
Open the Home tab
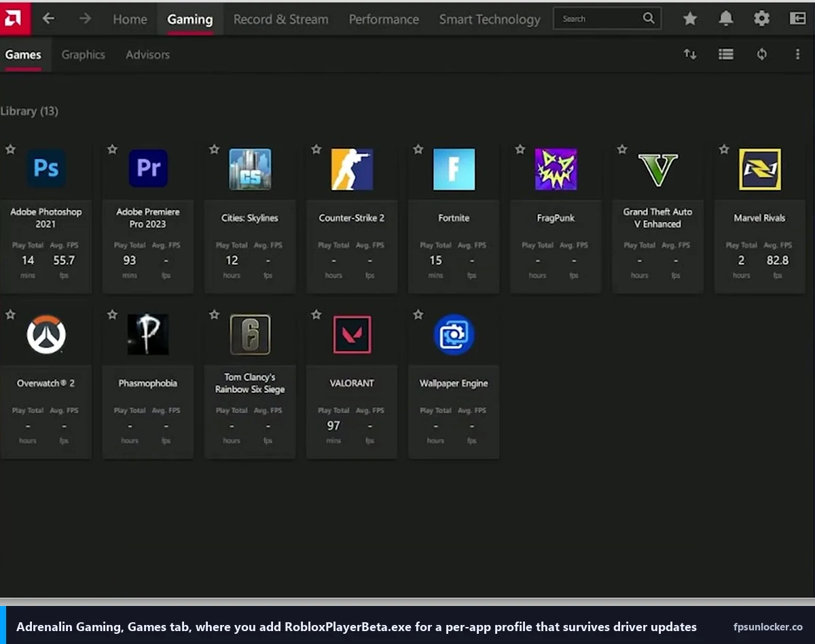(x=130, y=19)
